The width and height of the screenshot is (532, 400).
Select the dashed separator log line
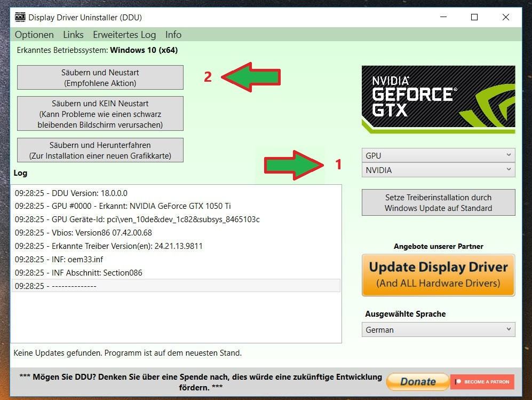(x=176, y=286)
